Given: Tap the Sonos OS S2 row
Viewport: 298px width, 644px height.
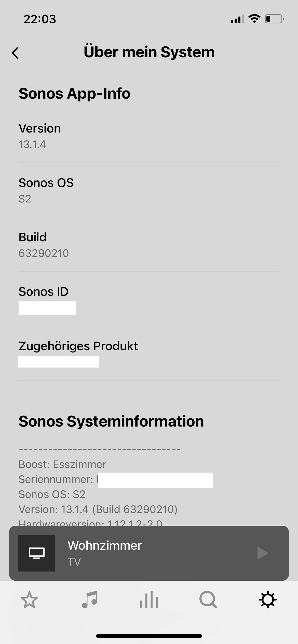Looking at the screenshot, I should click(149, 190).
